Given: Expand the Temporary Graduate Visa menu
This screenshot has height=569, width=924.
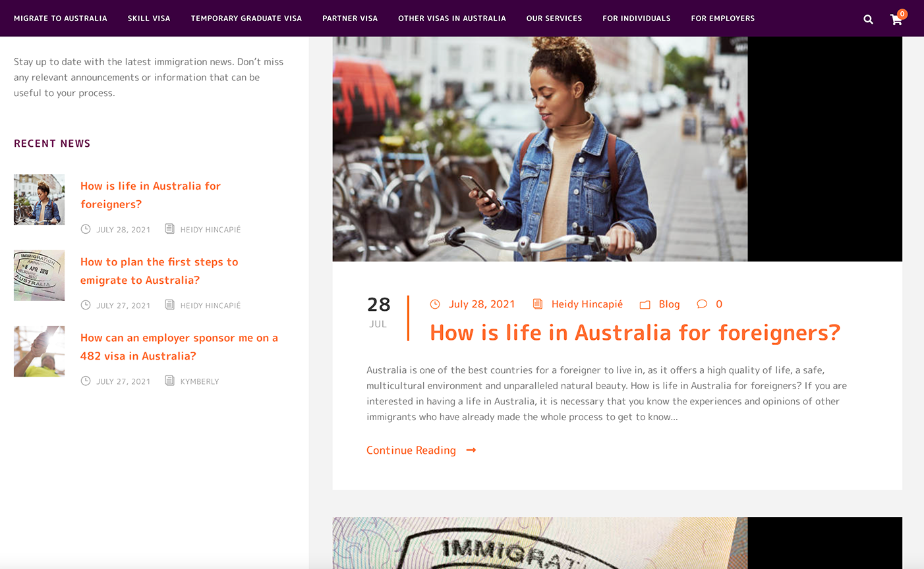Looking at the screenshot, I should (x=246, y=18).
